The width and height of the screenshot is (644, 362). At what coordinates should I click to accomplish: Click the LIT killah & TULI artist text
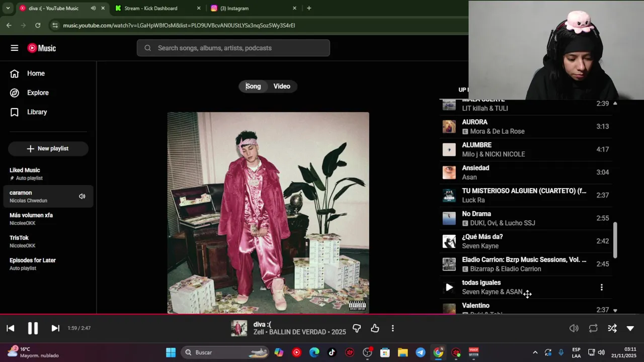pyautogui.click(x=485, y=109)
